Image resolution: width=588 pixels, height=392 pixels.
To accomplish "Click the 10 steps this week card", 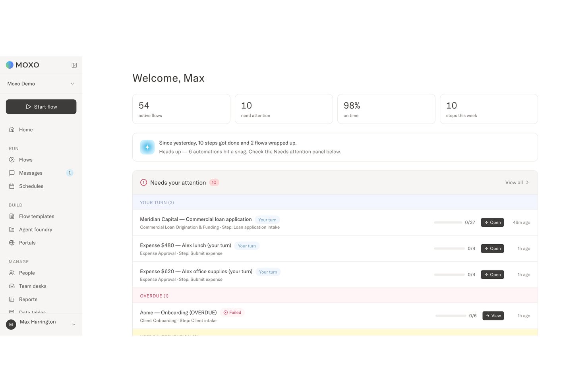I will [489, 109].
